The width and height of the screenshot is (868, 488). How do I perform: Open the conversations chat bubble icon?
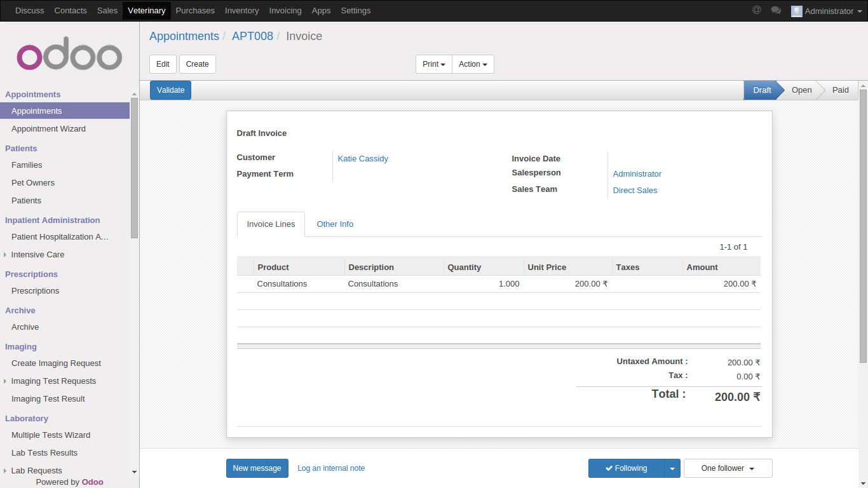(775, 10)
